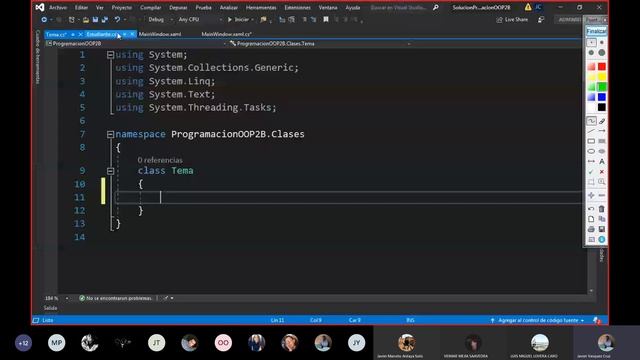
Task: Click the Open File folder icon
Action: [x=86, y=20]
